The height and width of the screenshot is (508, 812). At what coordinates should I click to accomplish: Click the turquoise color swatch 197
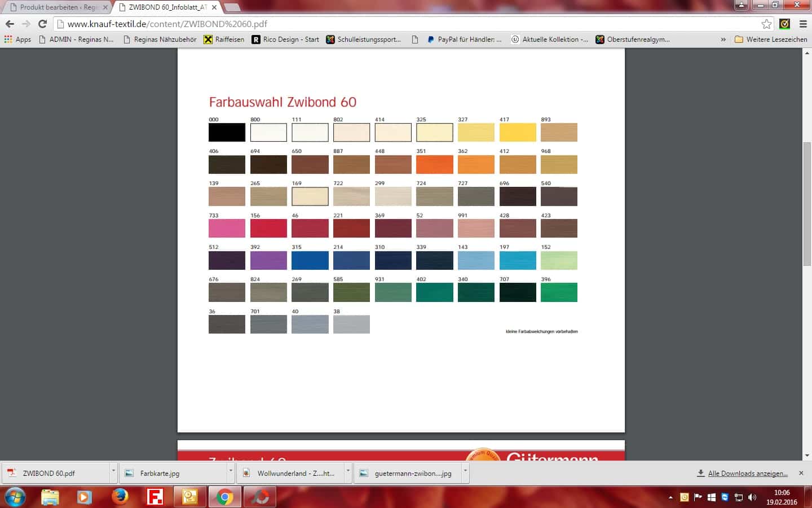point(518,260)
